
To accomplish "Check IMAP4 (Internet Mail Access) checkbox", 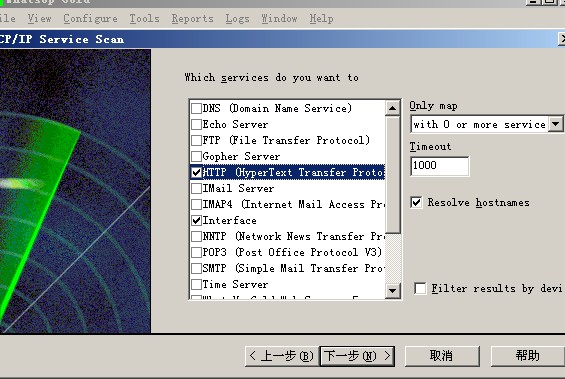I will [196, 204].
